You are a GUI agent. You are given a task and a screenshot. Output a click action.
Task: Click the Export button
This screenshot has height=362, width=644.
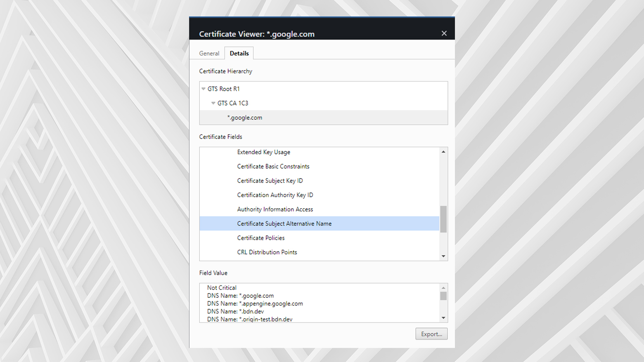(x=431, y=334)
